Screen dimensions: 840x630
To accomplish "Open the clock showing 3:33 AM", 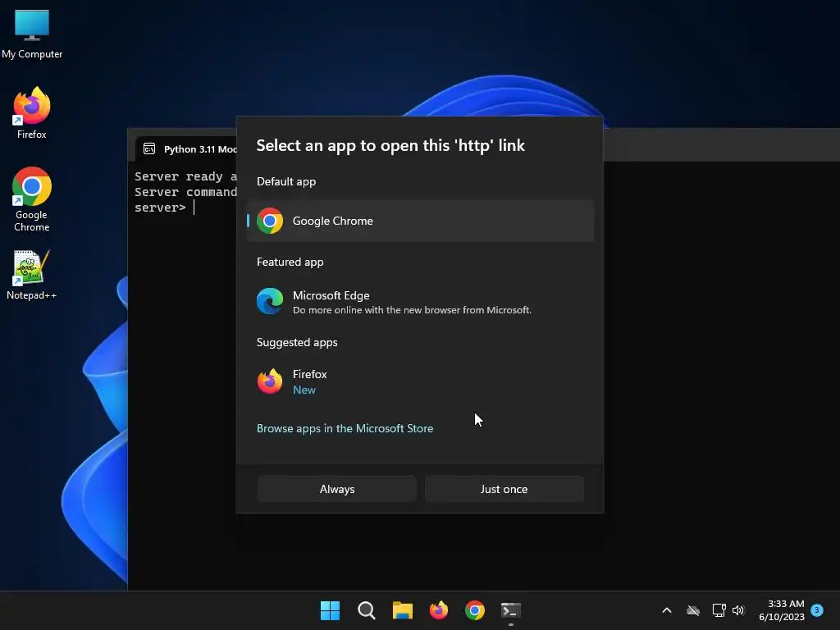I will pyautogui.click(x=782, y=610).
